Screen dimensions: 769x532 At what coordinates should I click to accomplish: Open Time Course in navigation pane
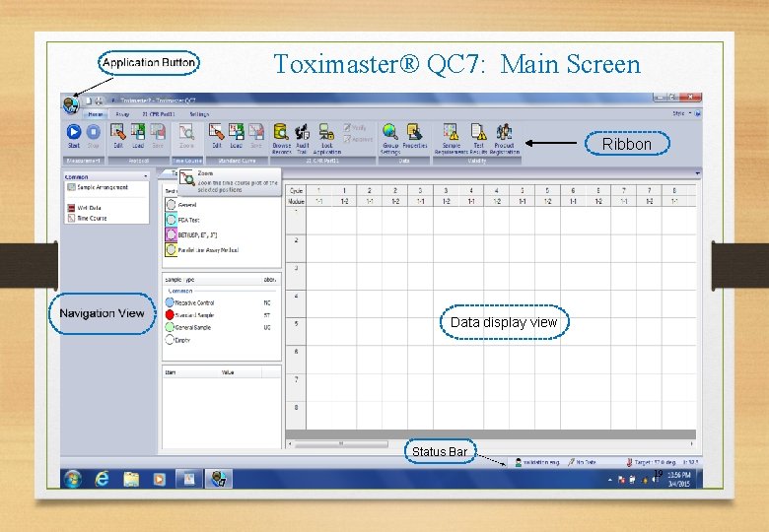[x=88, y=218]
